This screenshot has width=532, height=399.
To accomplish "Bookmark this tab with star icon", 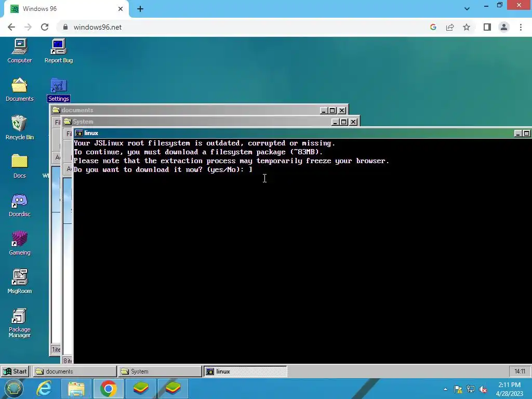I will pyautogui.click(x=467, y=27).
